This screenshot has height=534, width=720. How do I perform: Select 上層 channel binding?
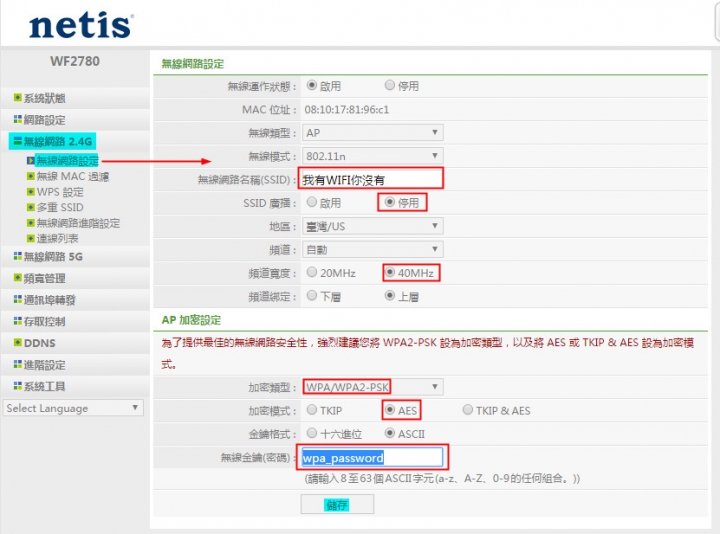pos(390,295)
